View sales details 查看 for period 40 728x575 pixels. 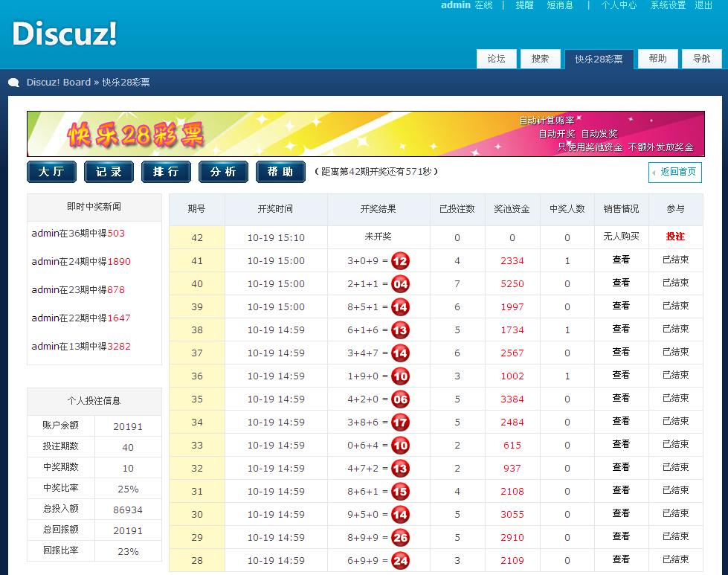[x=621, y=283]
